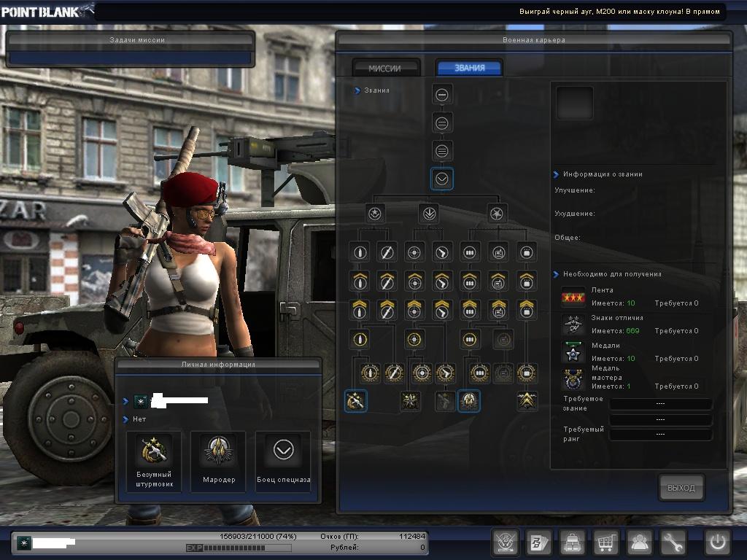Select the laurel-wreath pistol rank
Image resolution: width=747 pixels, height=560 pixels.
tap(445, 373)
